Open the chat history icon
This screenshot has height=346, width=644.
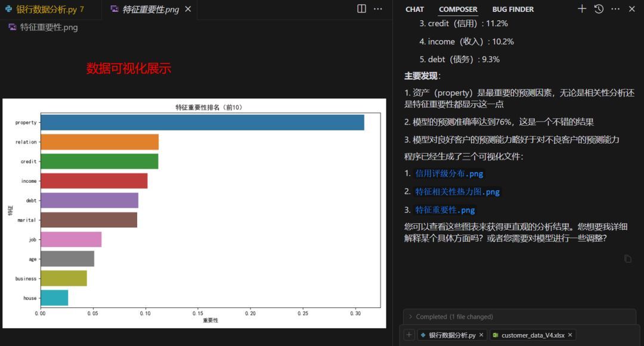click(599, 9)
